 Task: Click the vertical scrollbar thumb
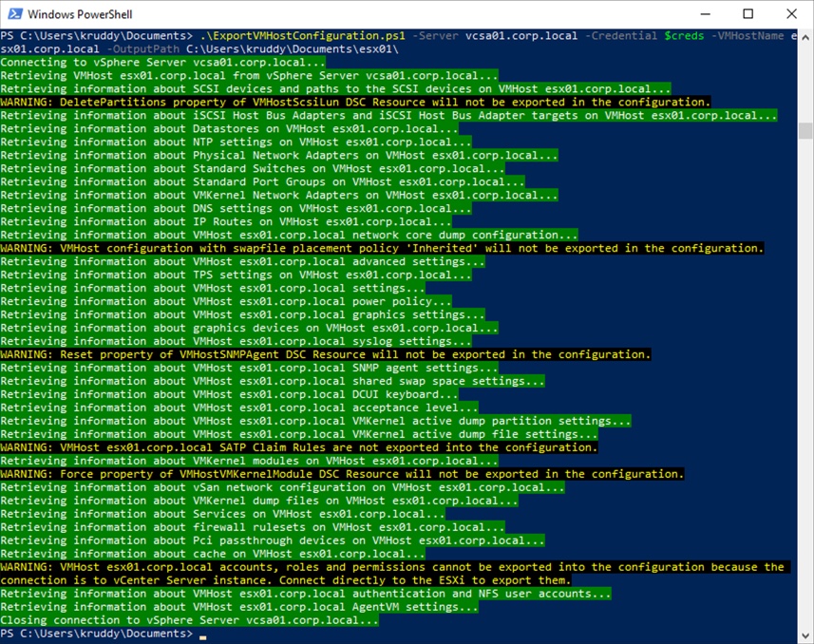coord(805,131)
